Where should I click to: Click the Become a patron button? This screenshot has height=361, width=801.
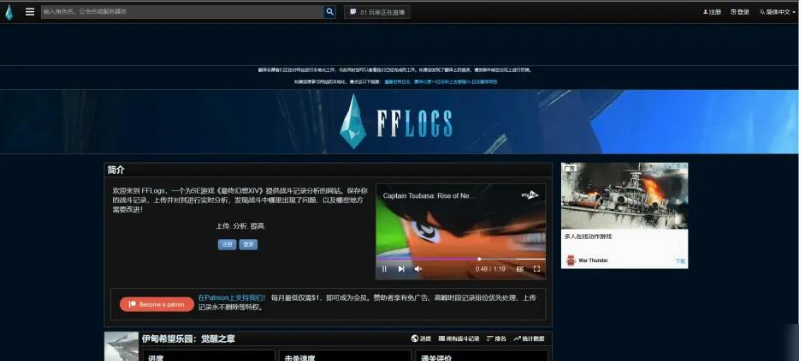(x=157, y=304)
